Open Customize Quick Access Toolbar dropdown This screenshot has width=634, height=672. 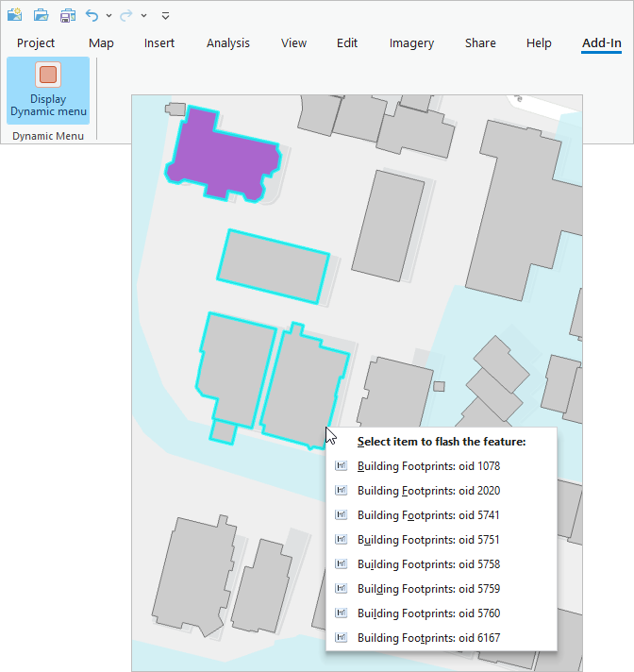point(165,16)
